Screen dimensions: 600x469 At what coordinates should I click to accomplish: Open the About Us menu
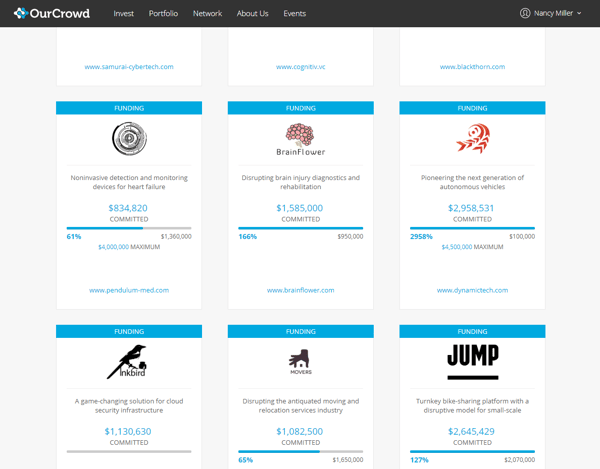[253, 13]
